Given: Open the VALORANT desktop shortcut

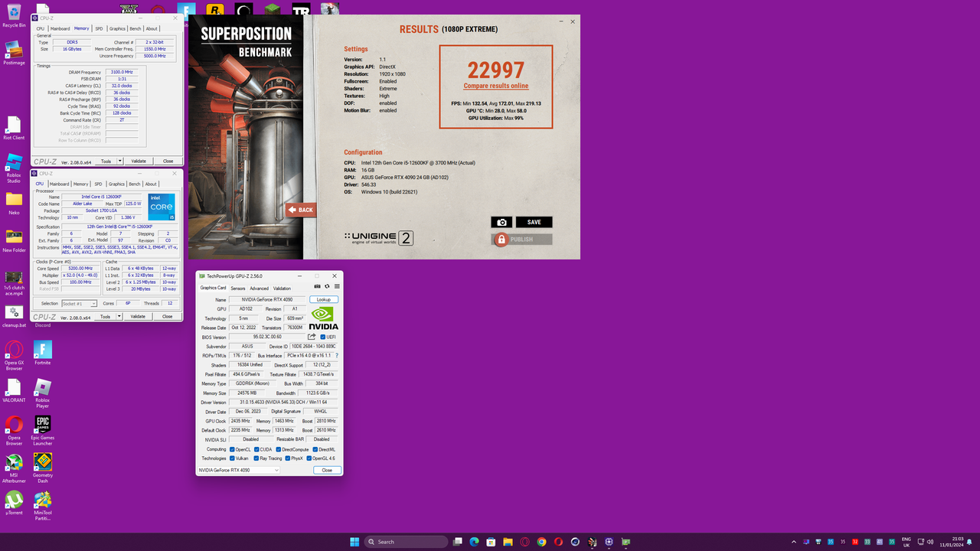Looking at the screenshot, I should tap(14, 390).
